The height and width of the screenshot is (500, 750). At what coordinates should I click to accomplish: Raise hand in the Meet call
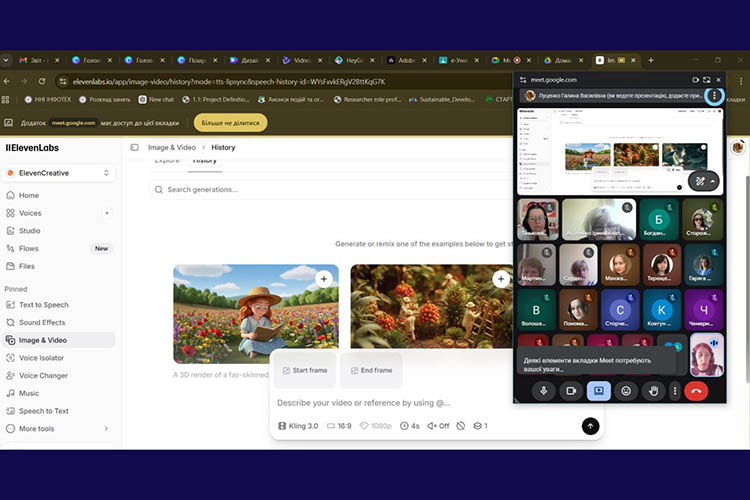(653, 391)
